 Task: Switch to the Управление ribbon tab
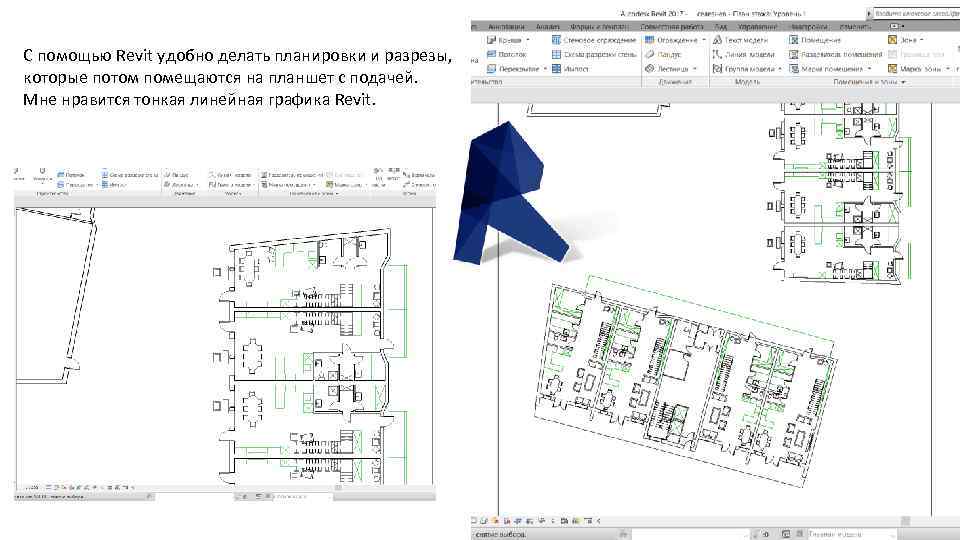[x=757, y=27]
